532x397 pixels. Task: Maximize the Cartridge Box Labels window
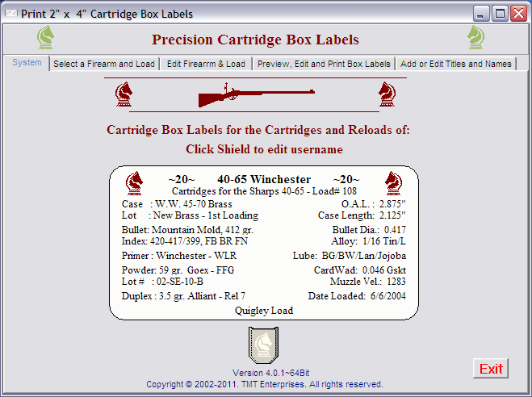point(499,14)
